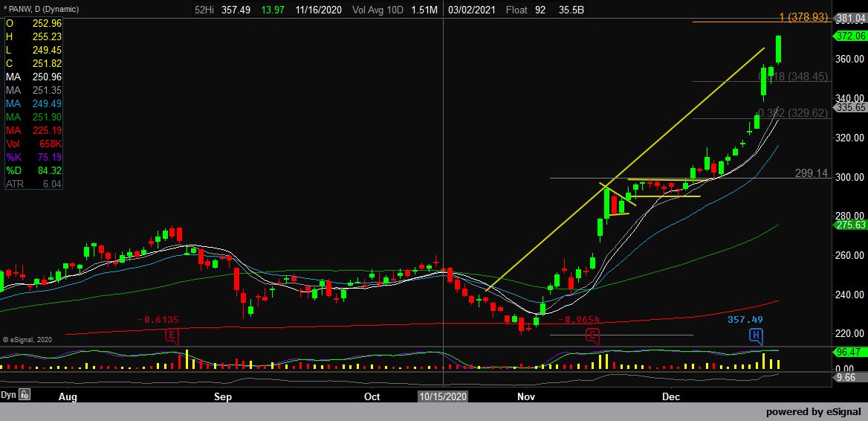Click the Open value 252.96
868x421 pixels.
[x=47, y=23]
